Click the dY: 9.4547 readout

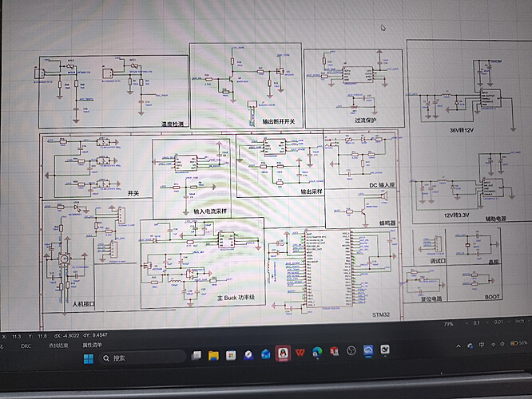[x=95, y=335]
